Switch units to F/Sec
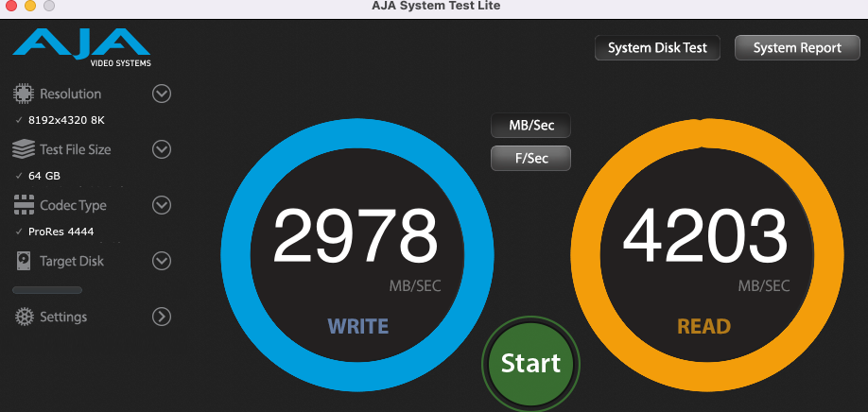The image size is (868, 412). 530,158
